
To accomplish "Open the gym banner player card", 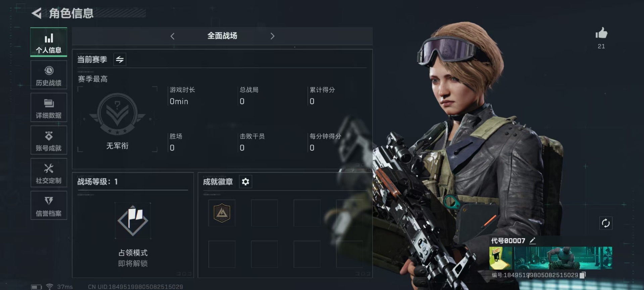I will [x=551, y=258].
